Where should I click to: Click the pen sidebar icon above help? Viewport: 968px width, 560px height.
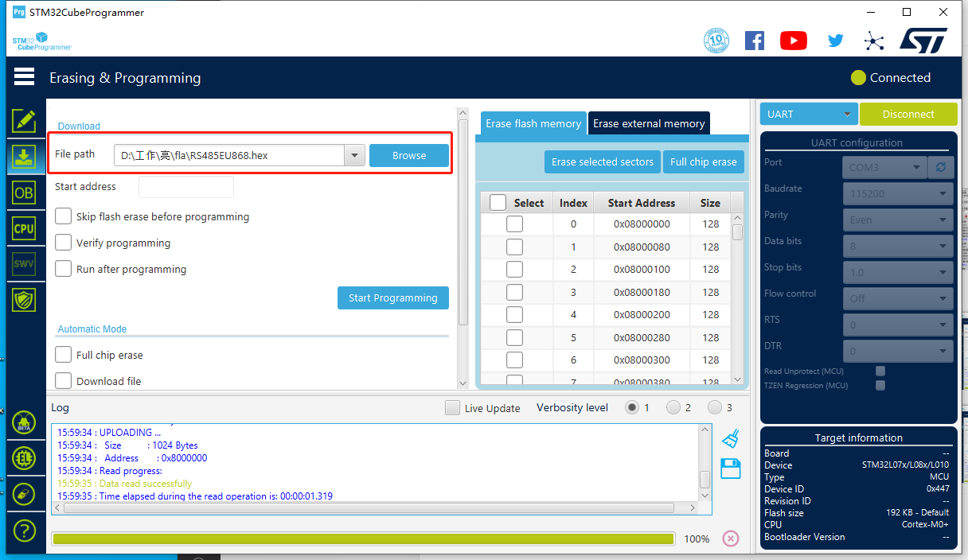(x=24, y=494)
